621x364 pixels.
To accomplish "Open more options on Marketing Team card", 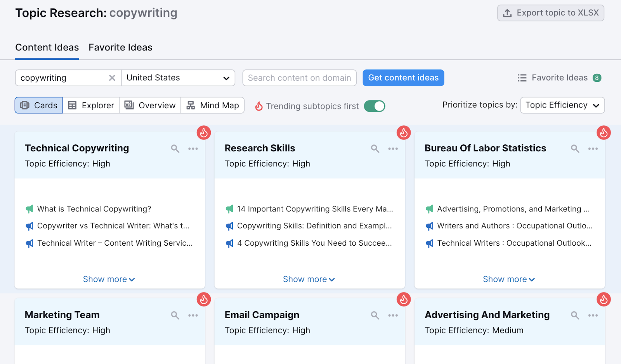I will click(x=193, y=315).
